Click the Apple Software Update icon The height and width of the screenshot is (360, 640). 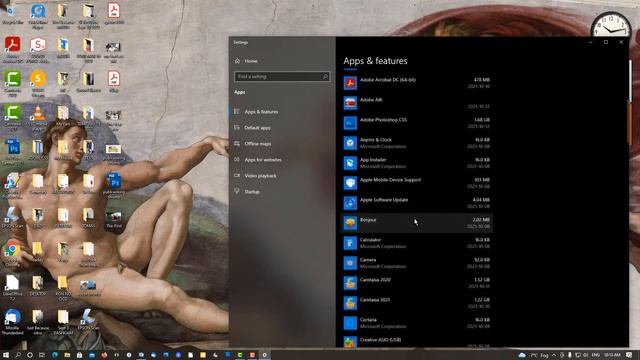[x=350, y=203]
